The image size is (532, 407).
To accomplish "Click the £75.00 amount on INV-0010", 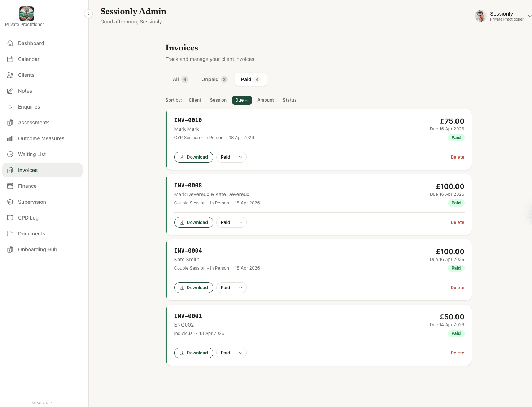I will click(x=452, y=121).
